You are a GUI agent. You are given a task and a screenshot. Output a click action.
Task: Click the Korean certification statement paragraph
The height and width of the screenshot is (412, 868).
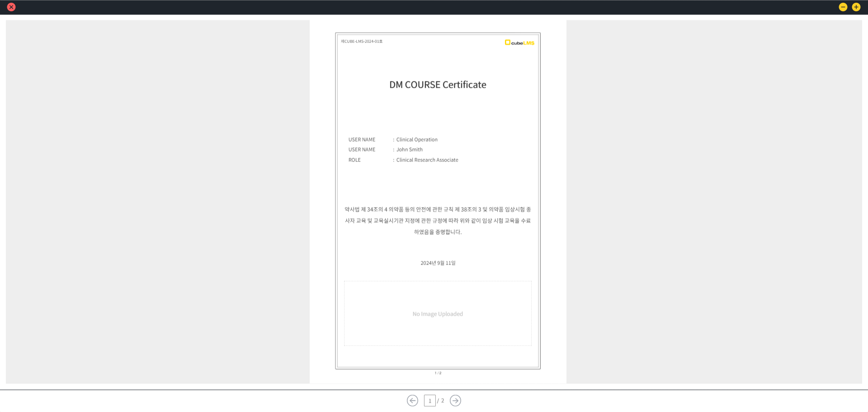438,221
